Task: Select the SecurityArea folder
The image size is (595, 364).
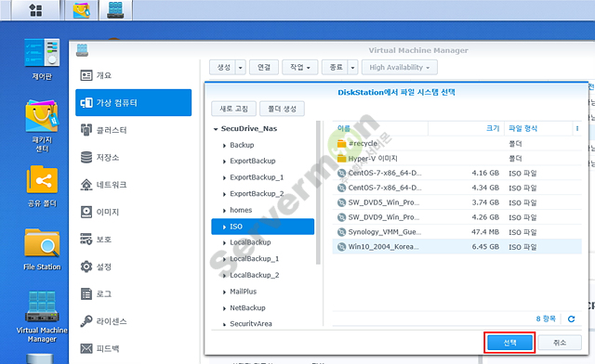Action: (262, 323)
